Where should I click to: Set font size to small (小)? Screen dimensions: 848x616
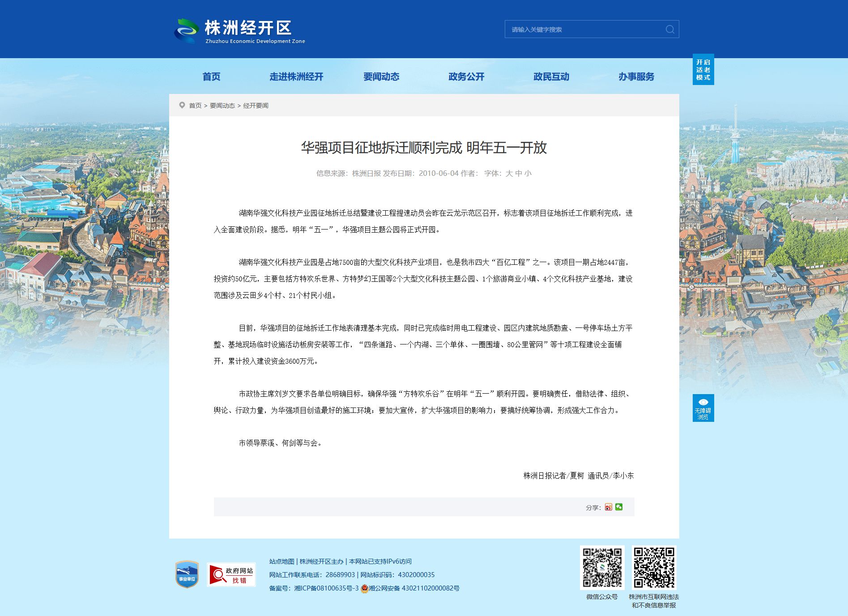tap(528, 174)
